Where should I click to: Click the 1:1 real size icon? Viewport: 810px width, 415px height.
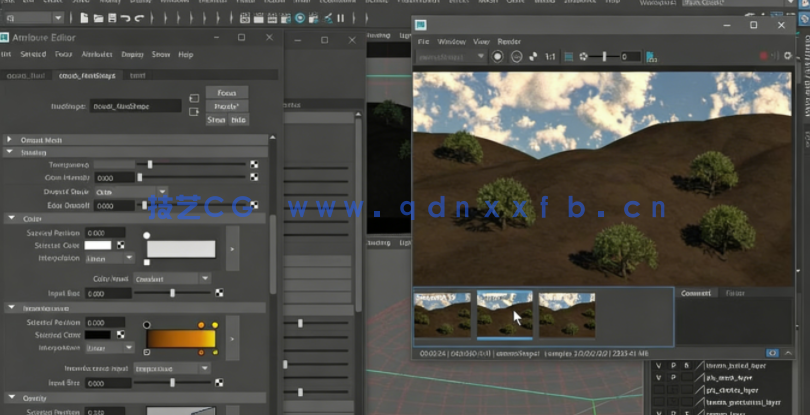click(x=549, y=57)
